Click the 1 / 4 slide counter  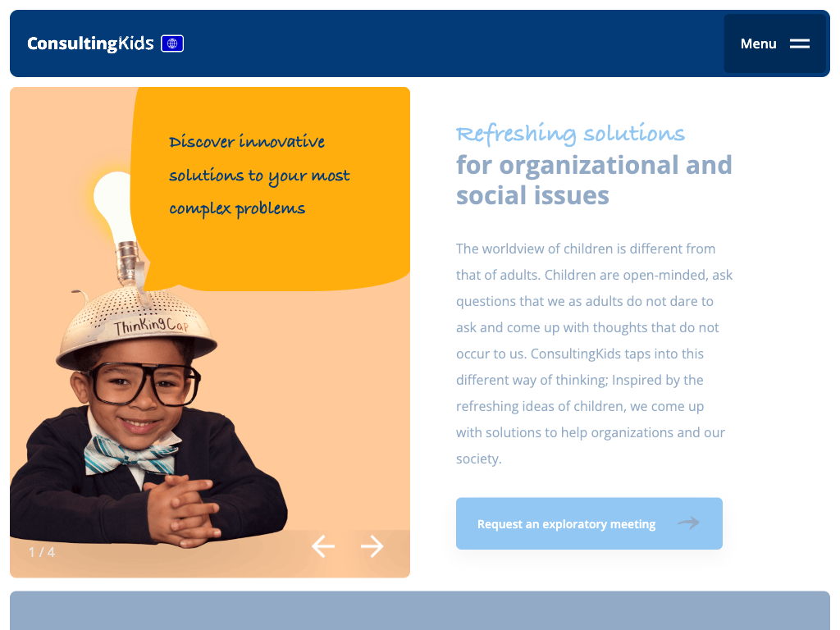pos(42,552)
